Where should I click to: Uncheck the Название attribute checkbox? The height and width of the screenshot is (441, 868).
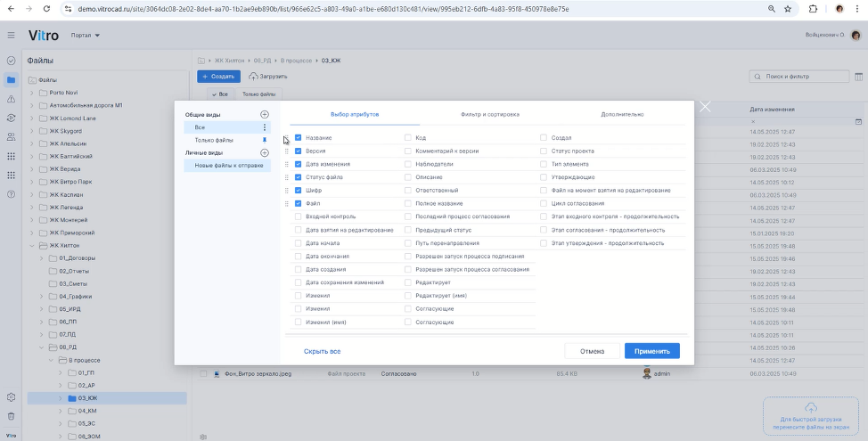pos(299,138)
